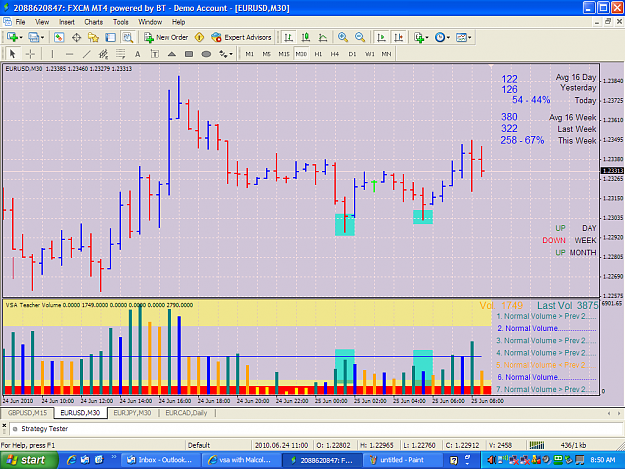Click the Zoom In magnifier icon

click(342, 37)
